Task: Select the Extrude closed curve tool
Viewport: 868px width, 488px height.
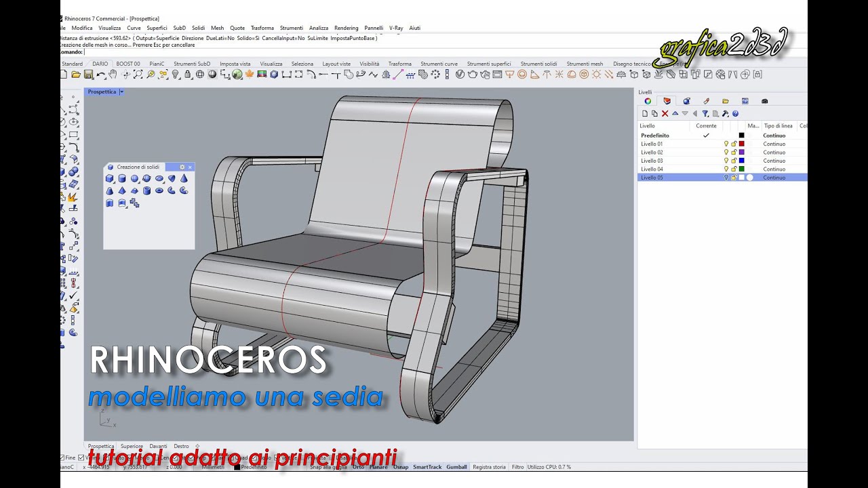Action: click(x=110, y=203)
